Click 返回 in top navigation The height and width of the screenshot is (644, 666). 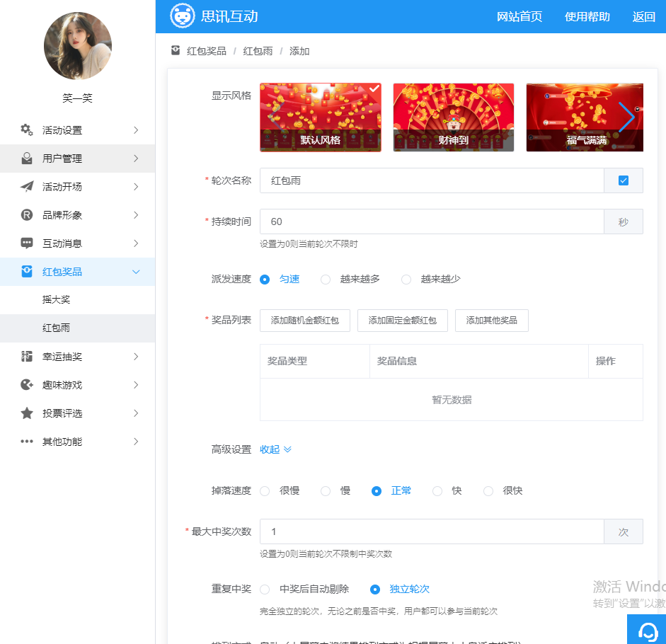point(643,16)
